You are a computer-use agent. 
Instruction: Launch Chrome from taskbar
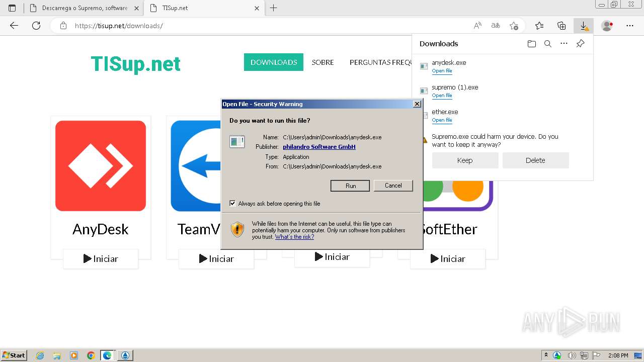point(91,355)
